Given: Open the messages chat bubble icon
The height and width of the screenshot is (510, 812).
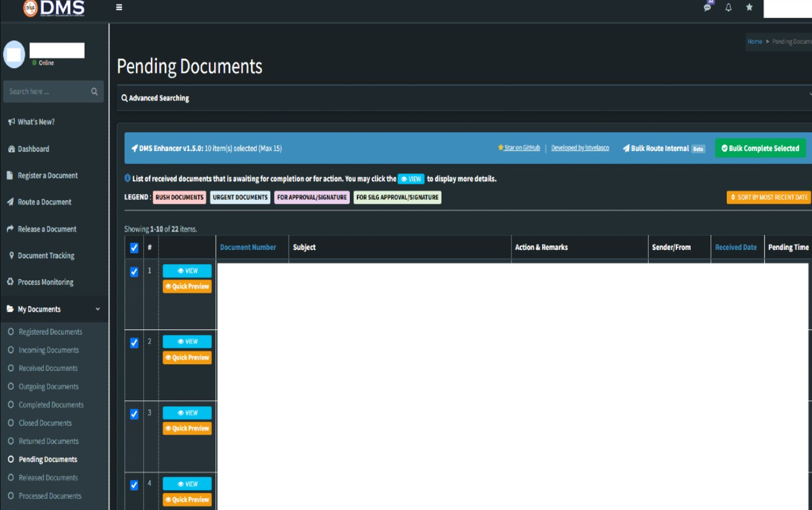Looking at the screenshot, I should 707,7.
